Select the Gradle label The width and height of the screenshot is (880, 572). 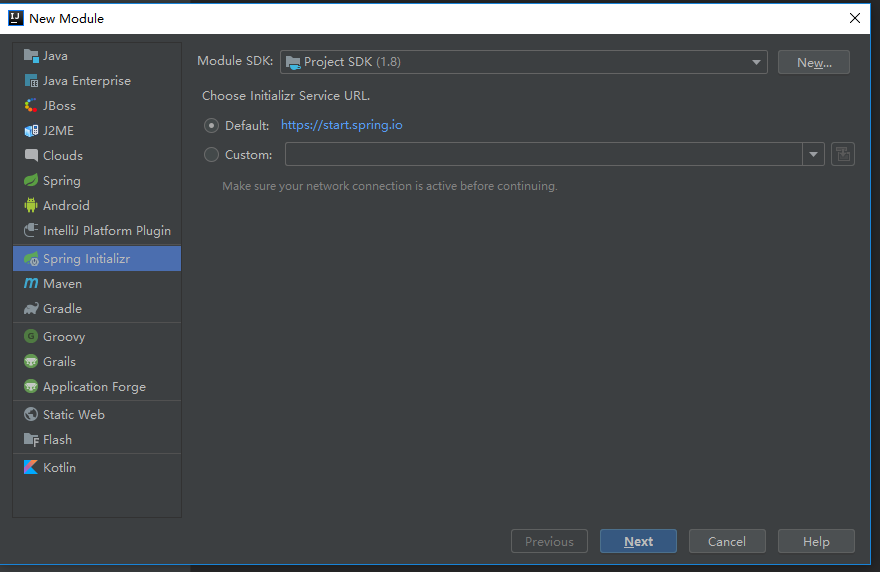coord(62,309)
